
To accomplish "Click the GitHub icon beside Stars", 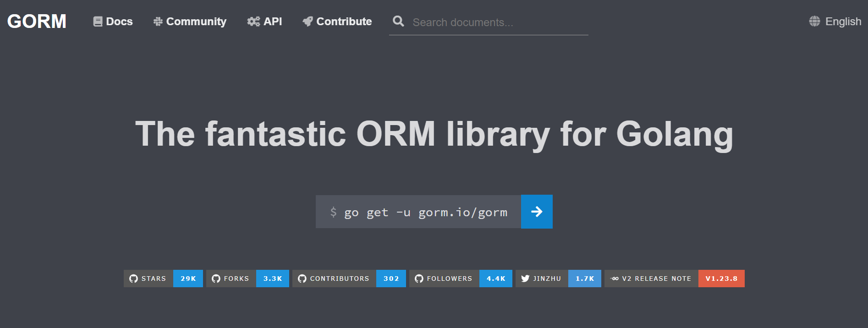I will click(x=133, y=279).
